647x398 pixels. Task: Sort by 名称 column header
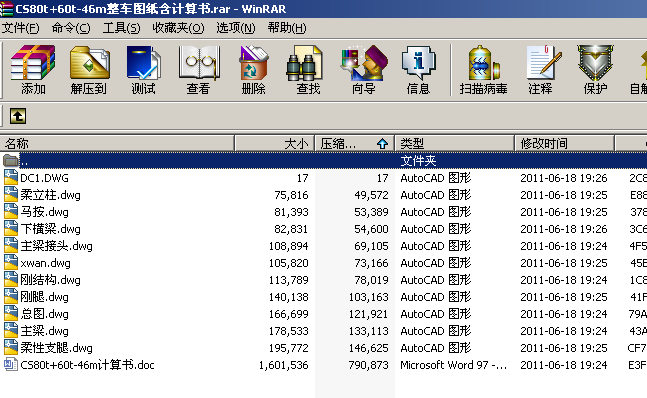[117, 144]
